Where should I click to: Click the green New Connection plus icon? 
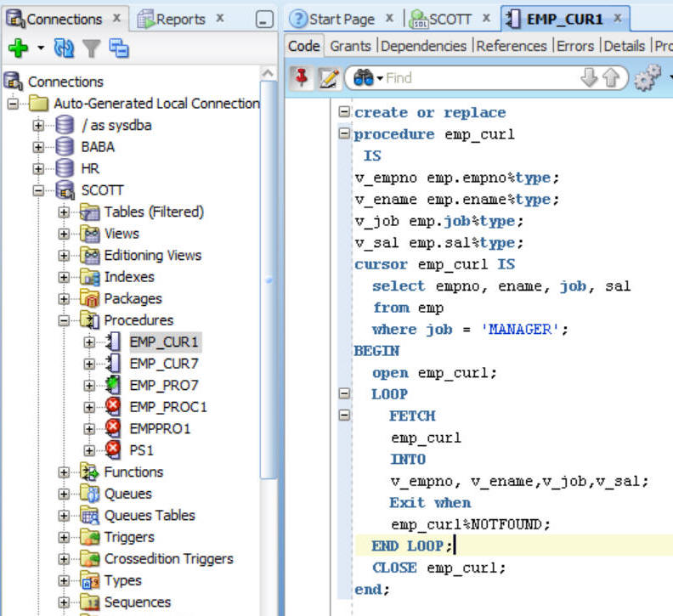[17, 49]
